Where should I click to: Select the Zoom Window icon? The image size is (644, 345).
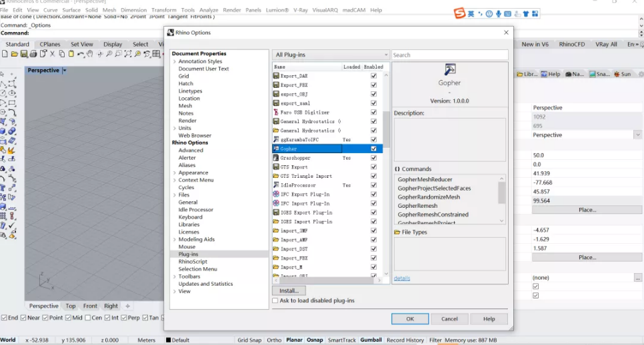pos(119,54)
